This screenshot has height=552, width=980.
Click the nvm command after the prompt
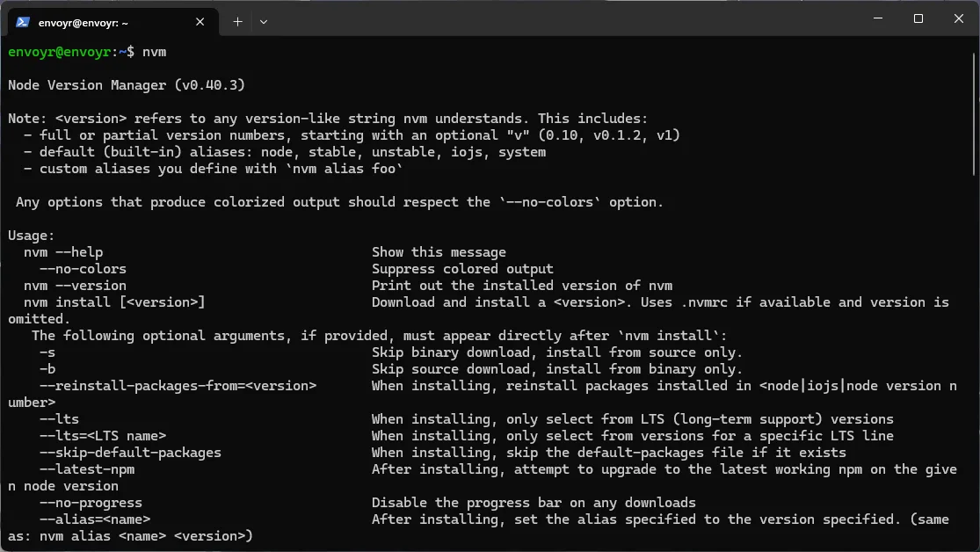(x=154, y=52)
